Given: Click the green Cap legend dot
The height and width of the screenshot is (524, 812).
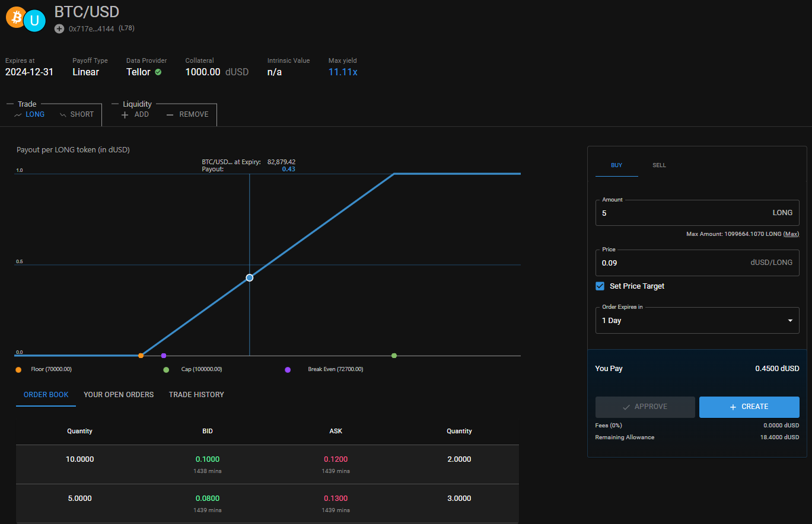Looking at the screenshot, I should 167,369.
